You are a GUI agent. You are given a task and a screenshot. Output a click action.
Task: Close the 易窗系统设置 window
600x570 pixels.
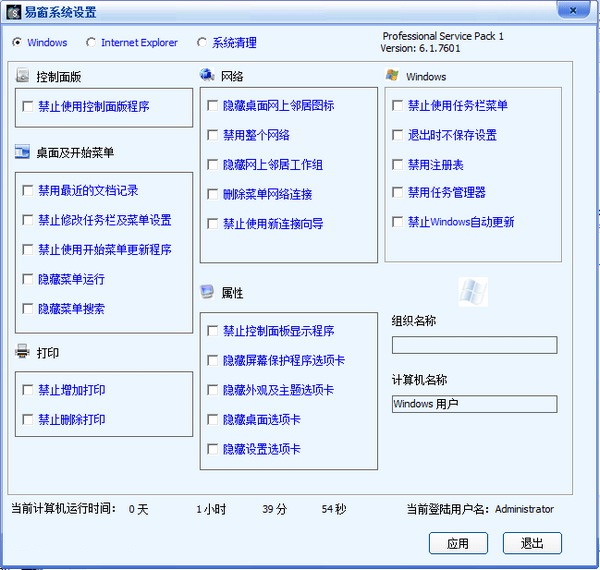click(573, 10)
